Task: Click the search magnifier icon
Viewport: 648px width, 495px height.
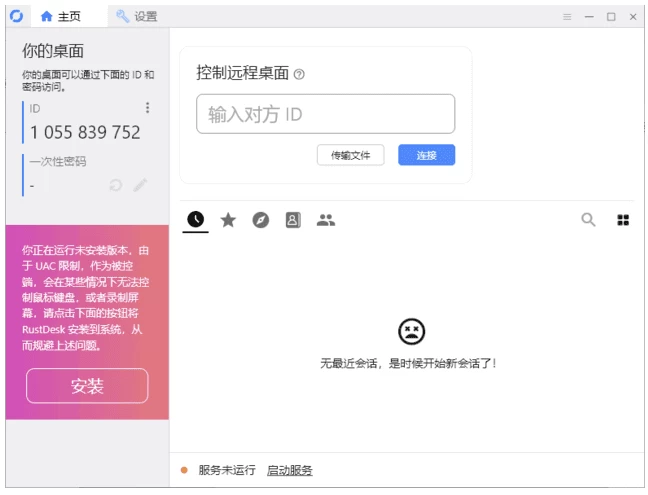Action: (x=589, y=220)
